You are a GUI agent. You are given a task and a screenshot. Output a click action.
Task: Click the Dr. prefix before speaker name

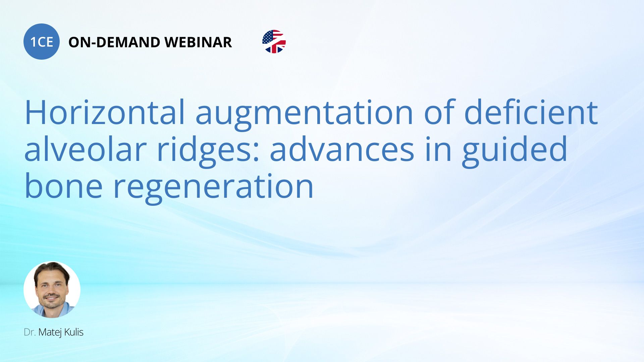[30, 332]
